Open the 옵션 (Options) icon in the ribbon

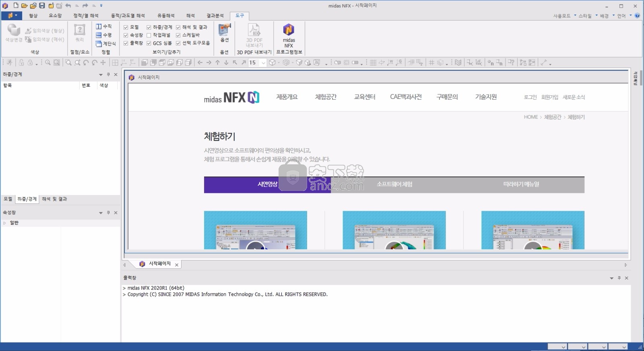pyautogui.click(x=225, y=33)
